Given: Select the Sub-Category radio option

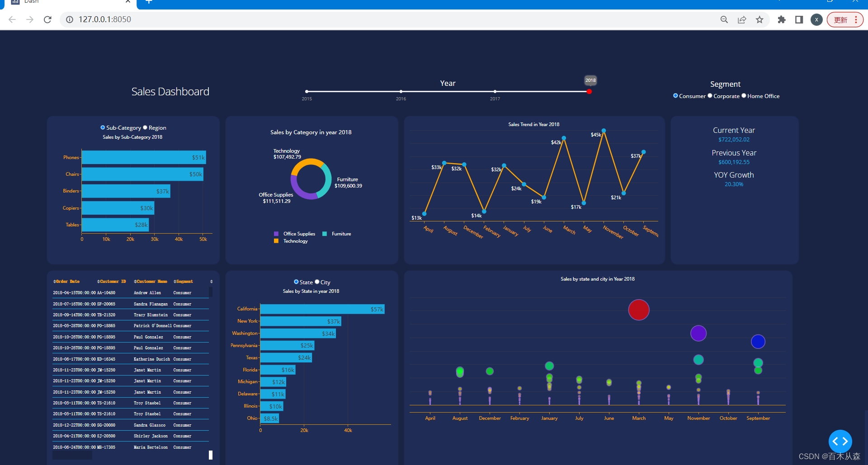Looking at the screenshot, I should pyautogui.click(x=103, y=127).
